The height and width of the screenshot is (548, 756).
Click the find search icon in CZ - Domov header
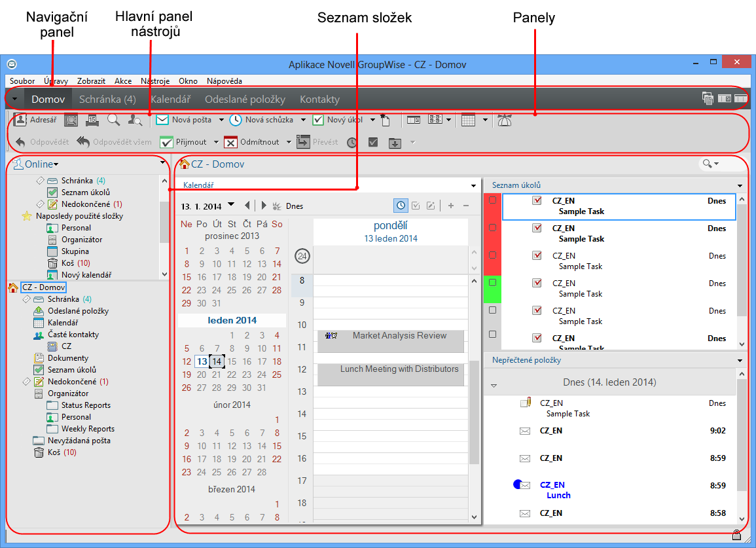(708, 164)
